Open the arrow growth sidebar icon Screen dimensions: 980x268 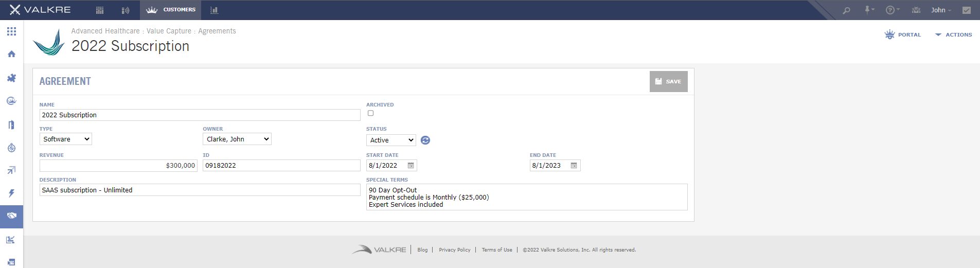pos(11,170)
